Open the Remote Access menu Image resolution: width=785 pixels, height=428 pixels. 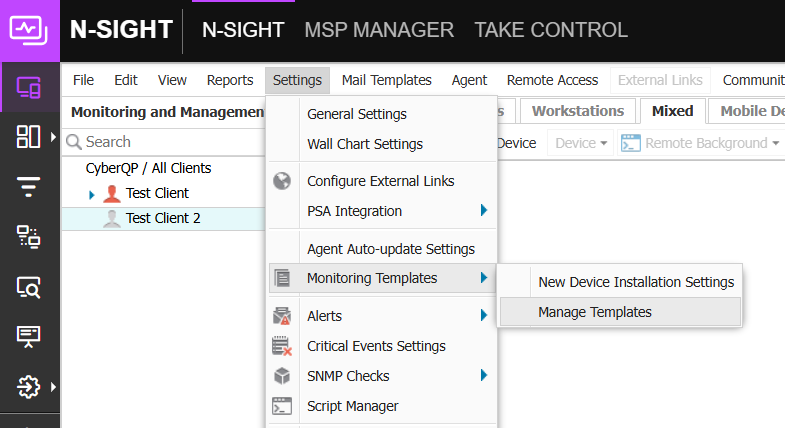coord(552,80)
